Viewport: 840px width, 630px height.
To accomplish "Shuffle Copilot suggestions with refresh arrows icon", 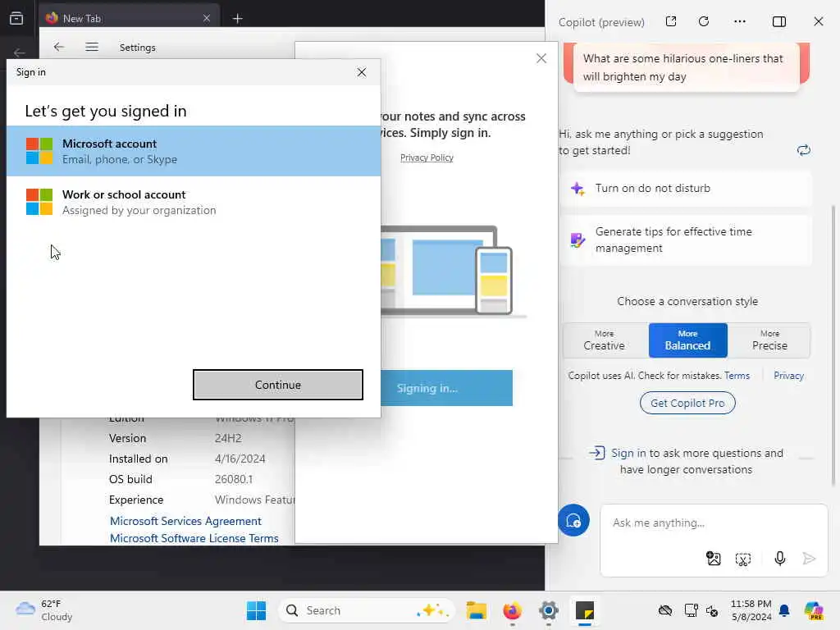I will [804, 150].
